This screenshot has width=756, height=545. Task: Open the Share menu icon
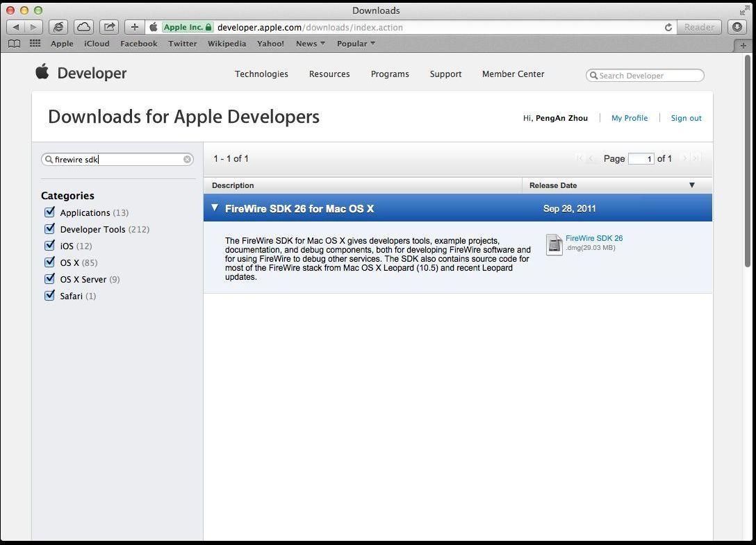coord(108,26)
